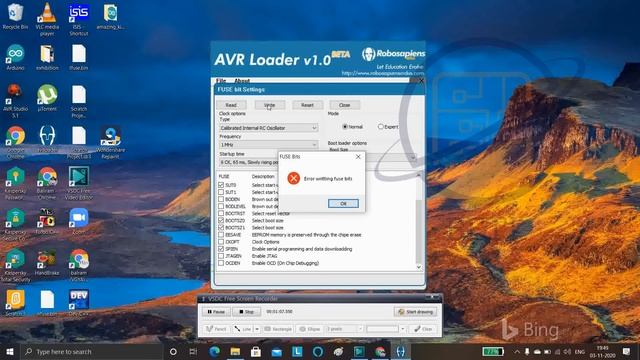Open Microsoft Edge from the taskbar

coord(215,351)
